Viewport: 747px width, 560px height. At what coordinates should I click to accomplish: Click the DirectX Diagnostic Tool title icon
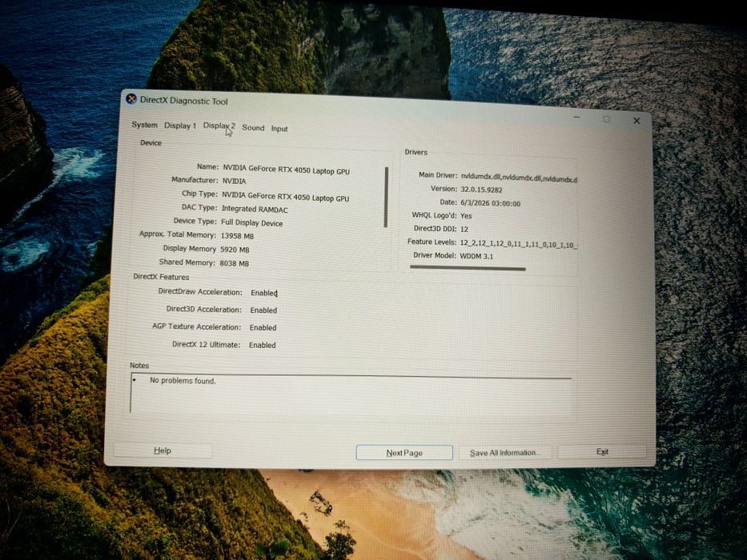pyautogui.click(x=131, y=98)
